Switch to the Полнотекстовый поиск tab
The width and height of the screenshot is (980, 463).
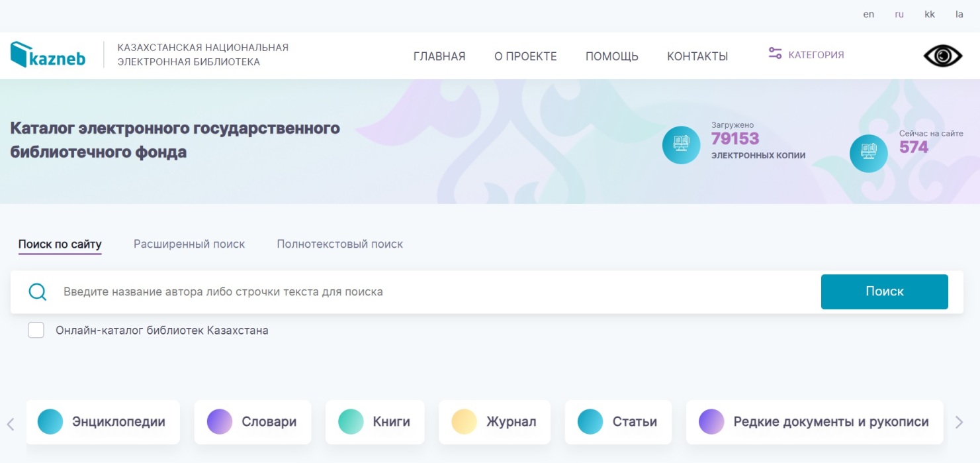(339, 244)
